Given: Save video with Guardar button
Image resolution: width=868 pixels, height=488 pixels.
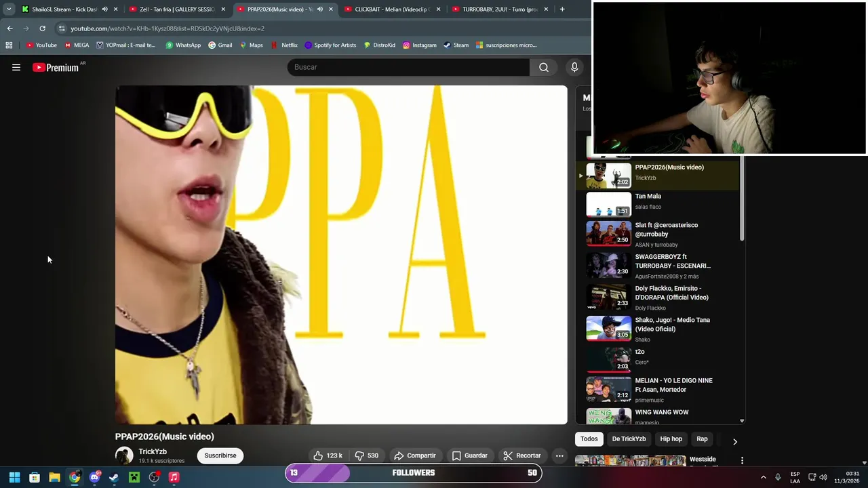Looking at the screenshot, I should 469,455.
